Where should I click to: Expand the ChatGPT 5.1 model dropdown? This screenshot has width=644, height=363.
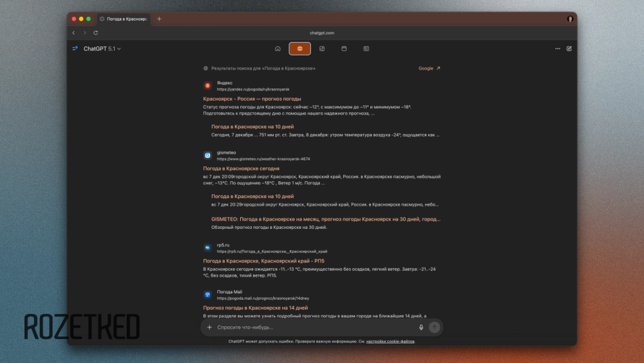click(x=102, y=49)
